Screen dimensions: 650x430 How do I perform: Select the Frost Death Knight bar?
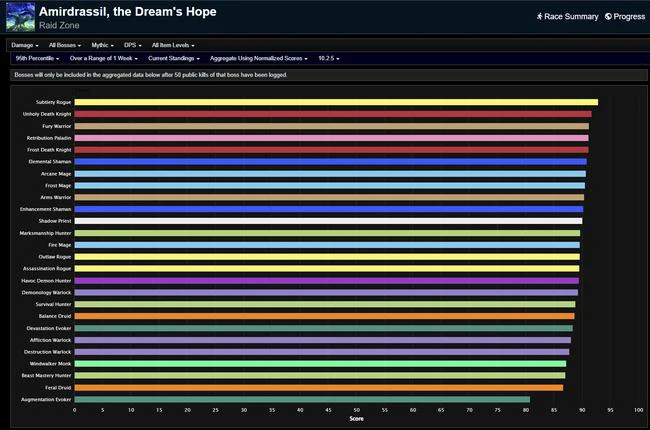tap(332, 150)
